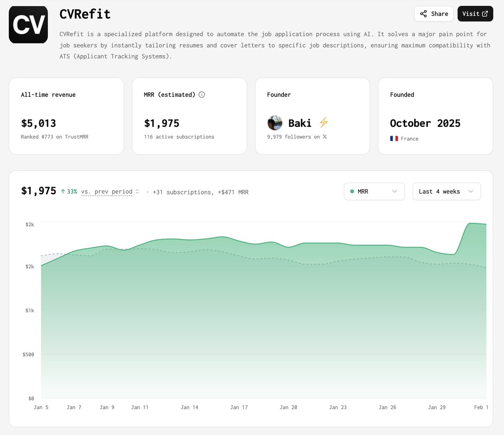Image resolution: width=504 pixels, height=435 pixels.
Task: Click the $5,013 all-time revenue value
Action: [39, 123]
